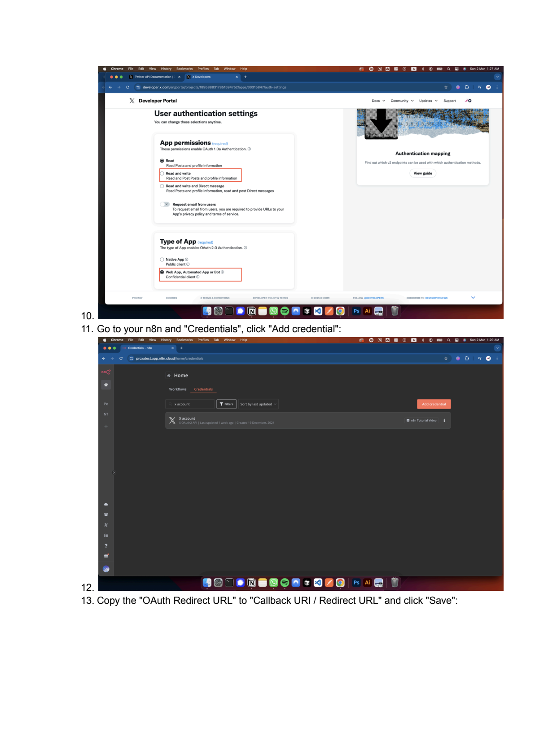
Task: Click the View guide button
Action: 423,173
